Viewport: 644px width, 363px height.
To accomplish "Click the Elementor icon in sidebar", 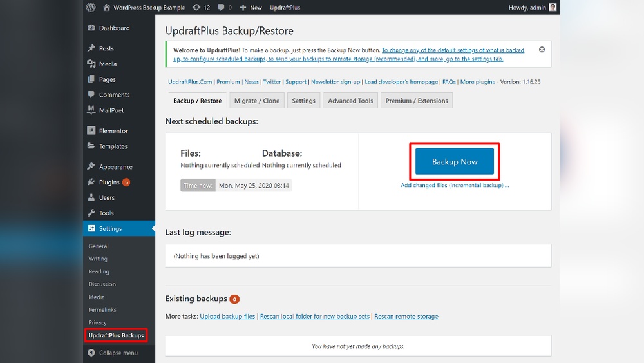I will tap(91, 130).
